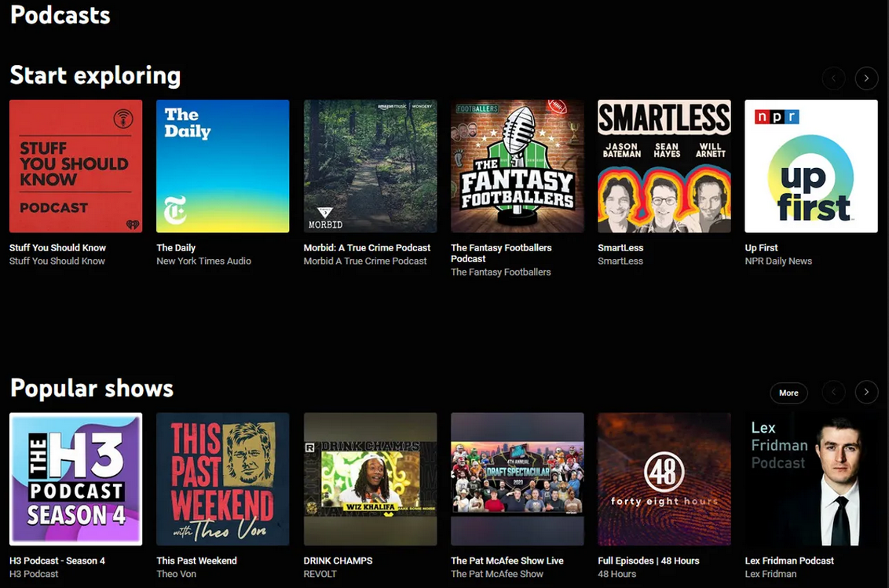Click the SmartLess title link
Screen dimensions: 889x588
(x=620, y=248)
